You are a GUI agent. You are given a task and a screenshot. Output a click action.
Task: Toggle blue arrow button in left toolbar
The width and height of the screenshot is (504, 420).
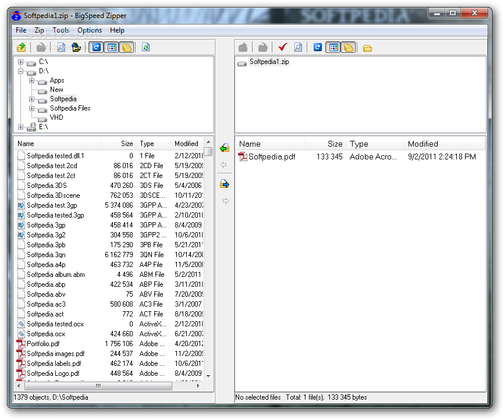[x=97, y=48]
